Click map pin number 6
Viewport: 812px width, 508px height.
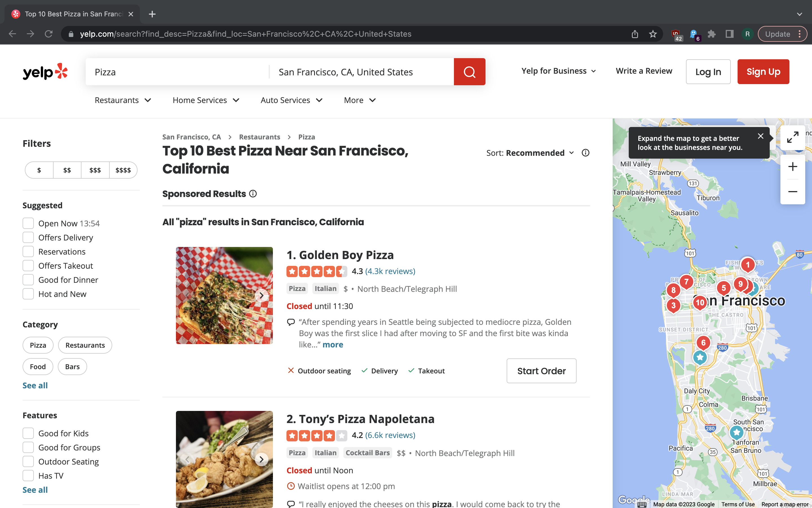[x=703, y=343]
